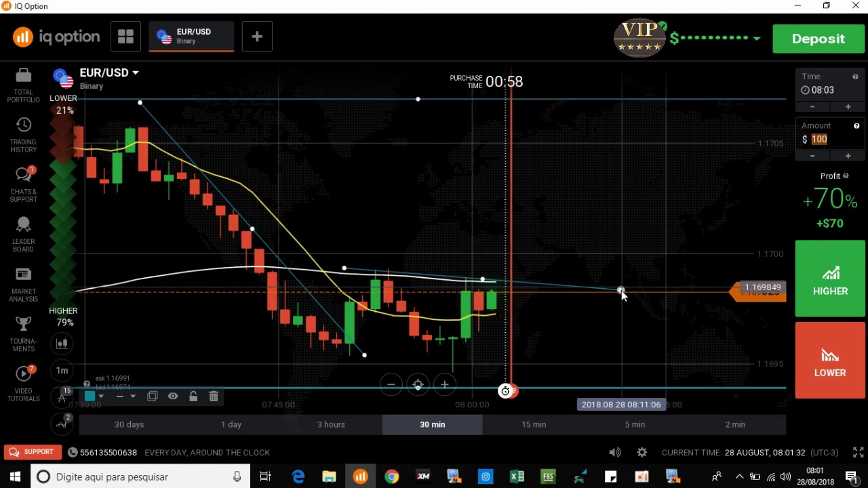
Task: Click the ask/bid help question mark icon
Action: point(87,384)
